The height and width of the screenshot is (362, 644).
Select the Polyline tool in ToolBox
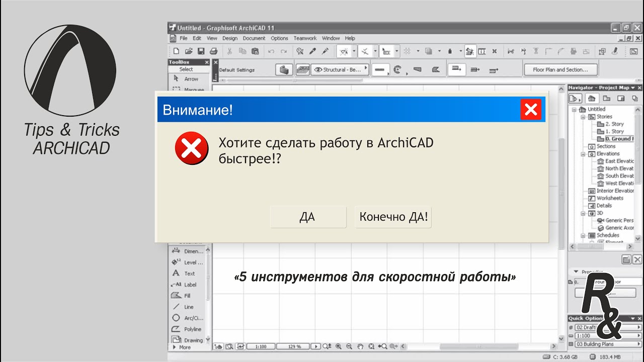point(187,329)
